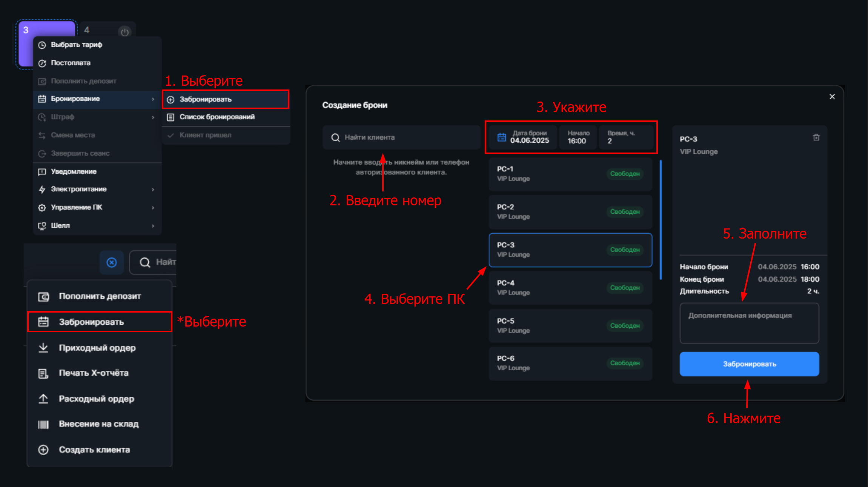Select Постоплата in the context menu
The image size is (868, 487).
(71, 63)
